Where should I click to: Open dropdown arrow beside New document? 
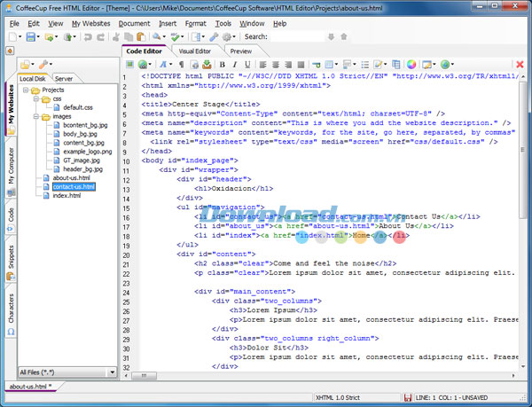[x=20, y=36]
